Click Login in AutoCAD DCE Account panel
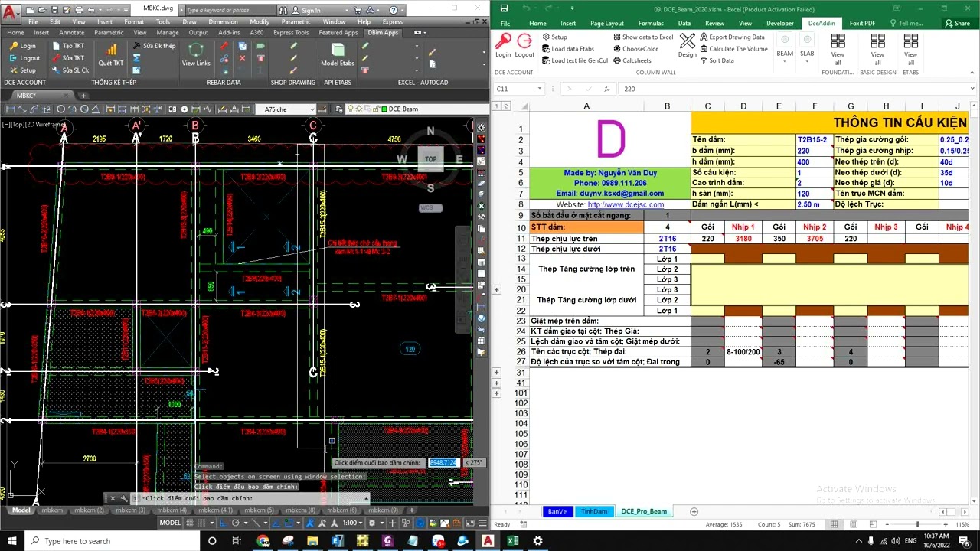Viewport: 980px width, 551px height. (23, 46)
